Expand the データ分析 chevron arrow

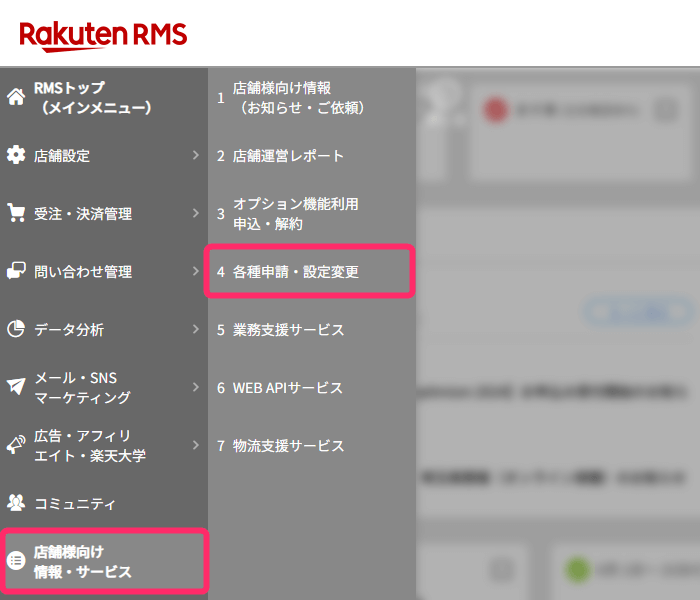tap(196, 329)
